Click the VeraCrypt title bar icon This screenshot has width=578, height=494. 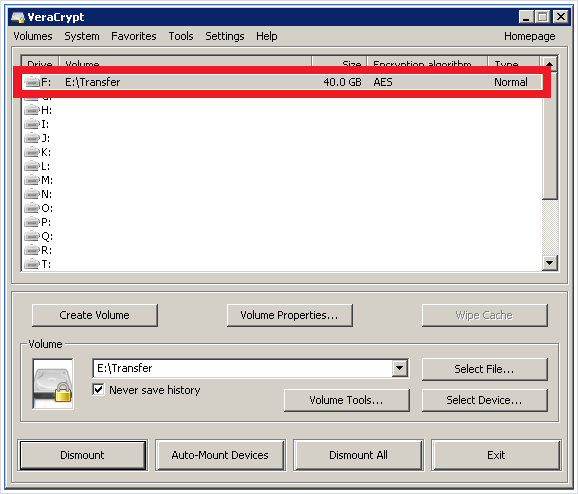tap(18, 17)
